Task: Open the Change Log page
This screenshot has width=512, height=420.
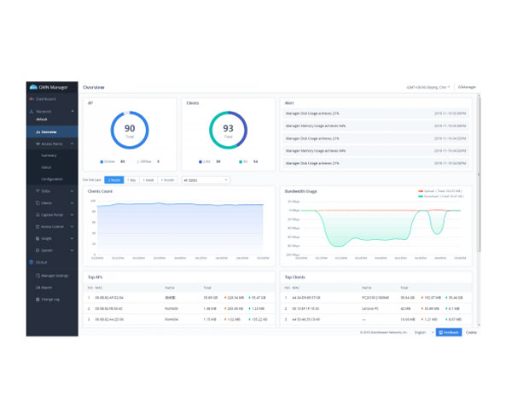Action: [x=49, y=300]
